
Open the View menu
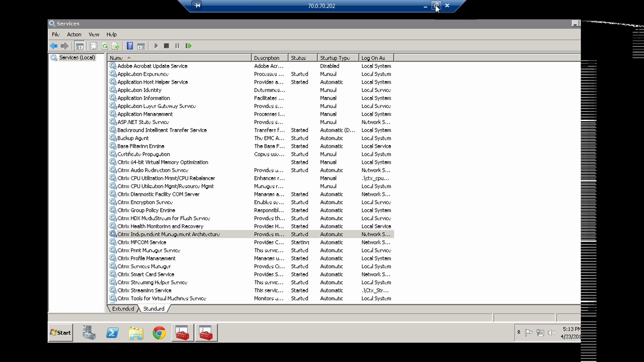point(94,34)
